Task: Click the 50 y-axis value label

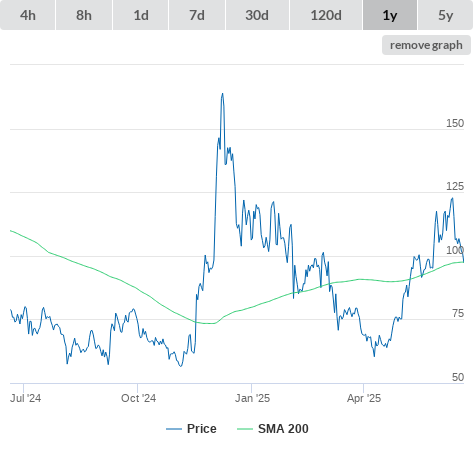Action: 458,377
